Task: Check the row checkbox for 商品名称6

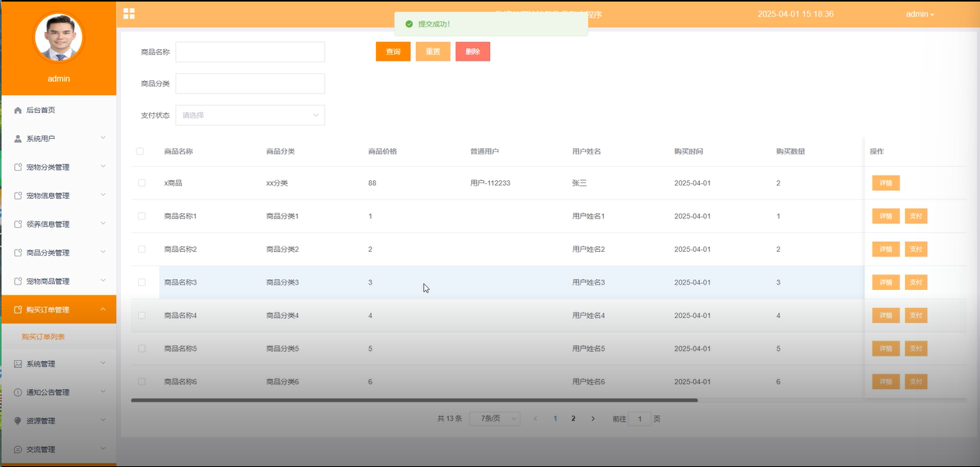Action: [141, 382]
